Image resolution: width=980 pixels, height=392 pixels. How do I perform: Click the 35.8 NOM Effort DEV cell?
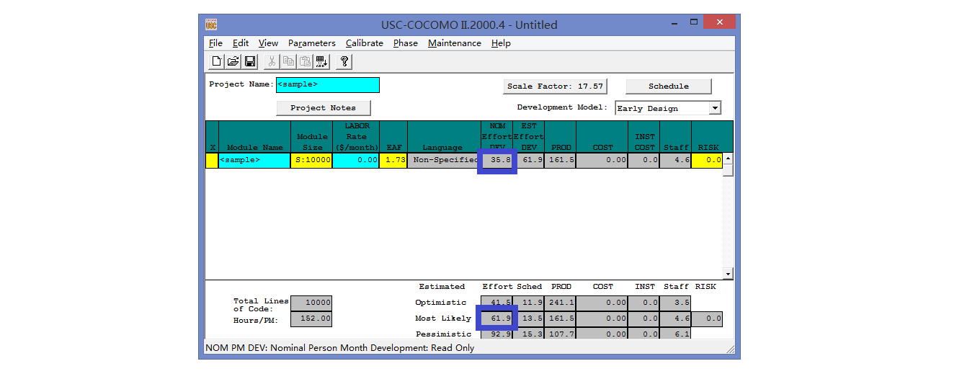[496, 161]
